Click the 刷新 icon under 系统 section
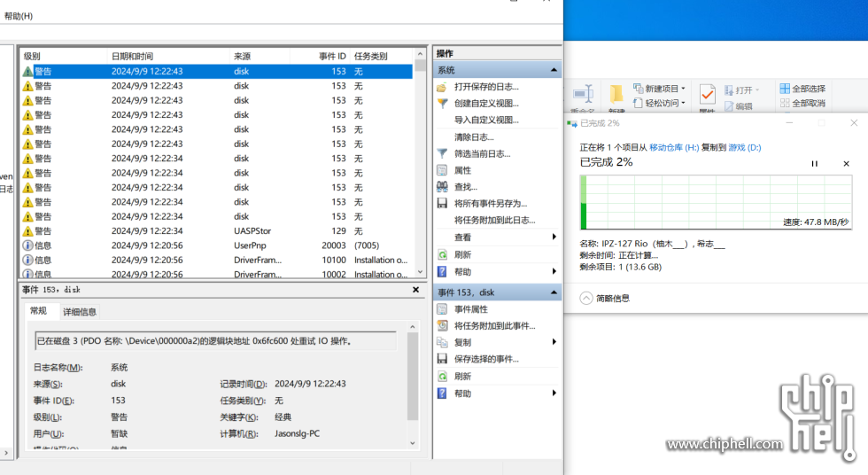This screenshot has height=475, width=868. coord(442,254)
